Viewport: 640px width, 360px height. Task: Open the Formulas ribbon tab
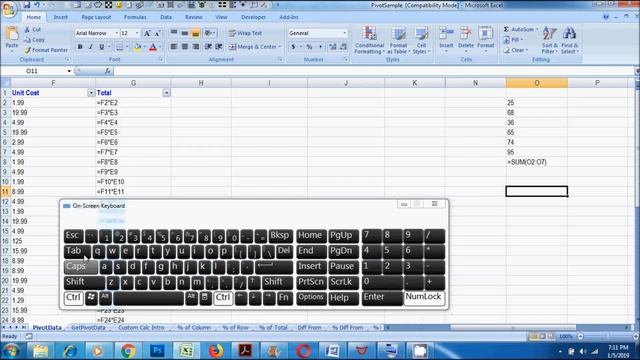pyautogui.click(x=135, y=17)
